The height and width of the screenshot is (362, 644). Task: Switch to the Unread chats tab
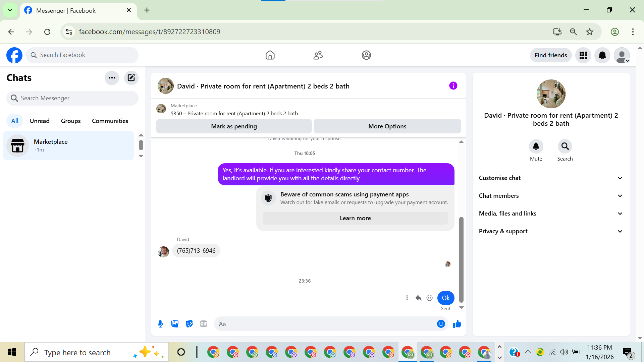(x=40, y=121)
